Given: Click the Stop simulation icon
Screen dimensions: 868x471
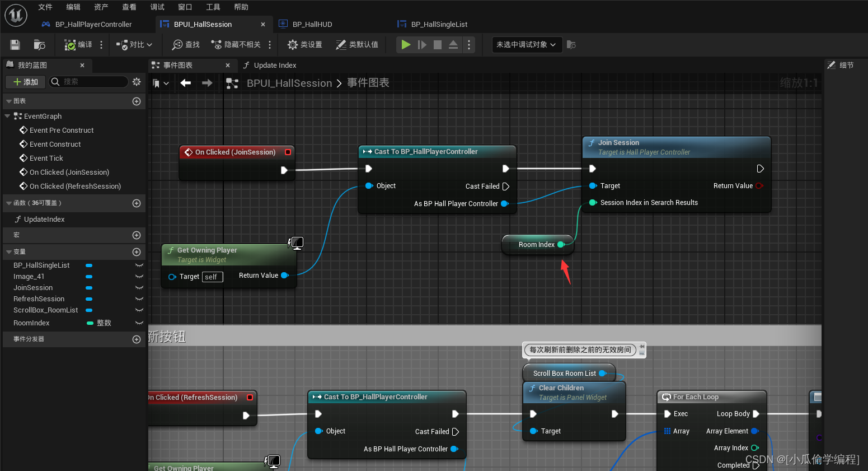Looking at the screenshot, I should 438,45.
